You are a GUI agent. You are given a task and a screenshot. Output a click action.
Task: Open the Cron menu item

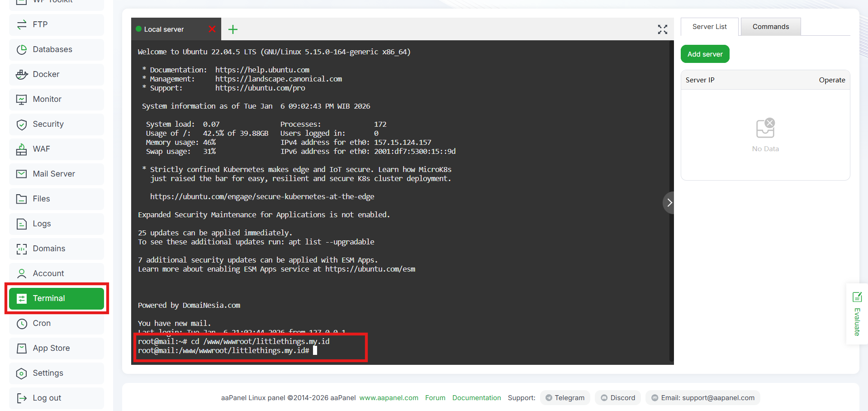tap(57, 323)
